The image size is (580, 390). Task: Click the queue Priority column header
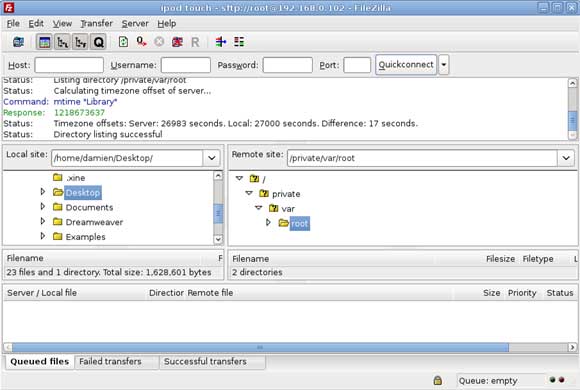522,293
